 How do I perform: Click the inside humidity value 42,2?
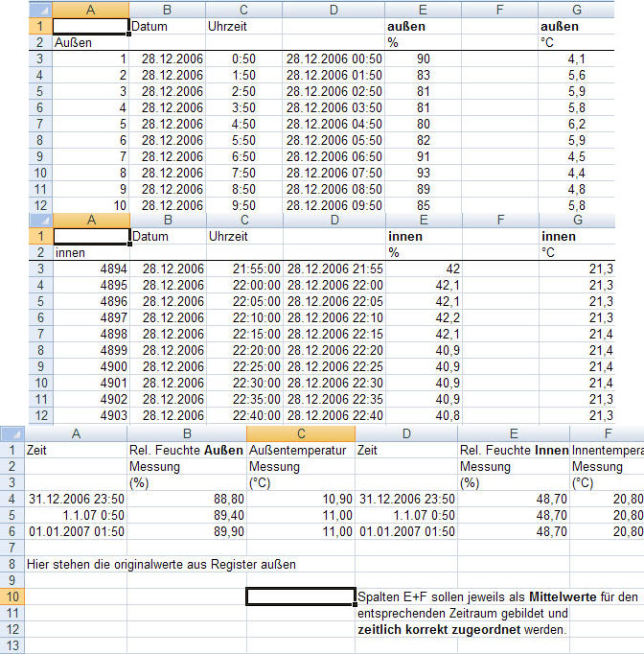pos(422,317)
